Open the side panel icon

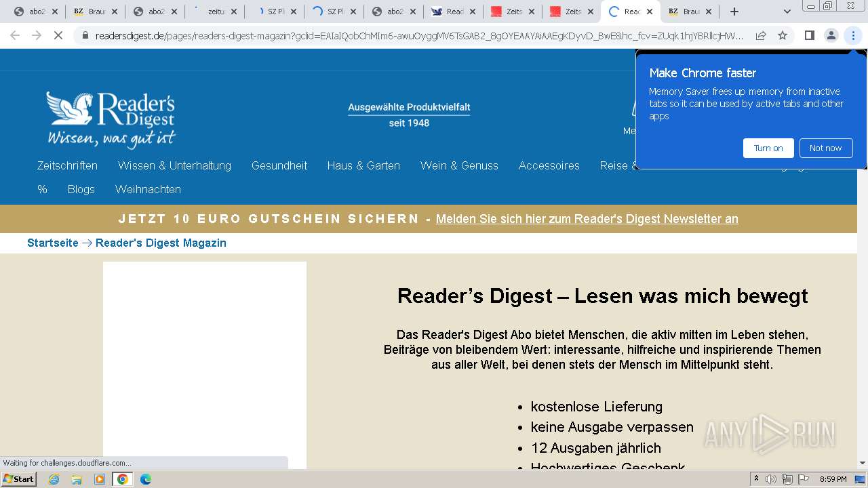click(809, 35)
